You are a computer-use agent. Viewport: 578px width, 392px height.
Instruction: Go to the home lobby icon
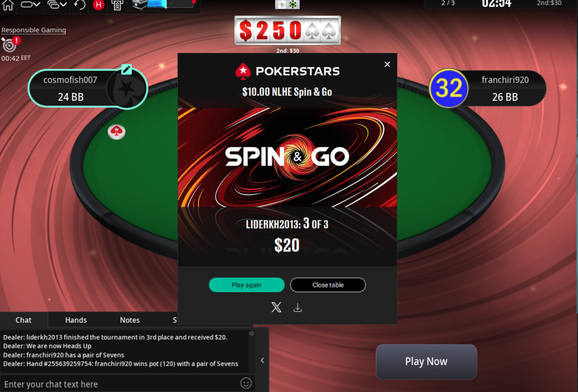tap(8, 5)
